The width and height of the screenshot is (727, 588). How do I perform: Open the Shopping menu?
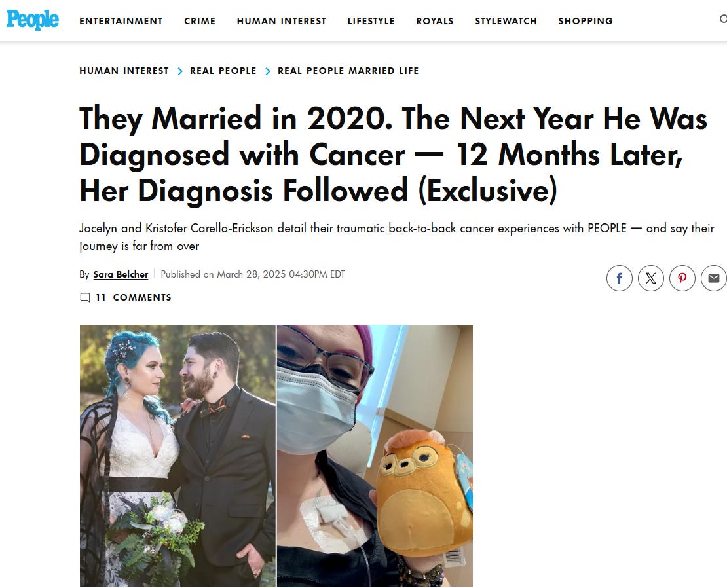pos(586,21)
